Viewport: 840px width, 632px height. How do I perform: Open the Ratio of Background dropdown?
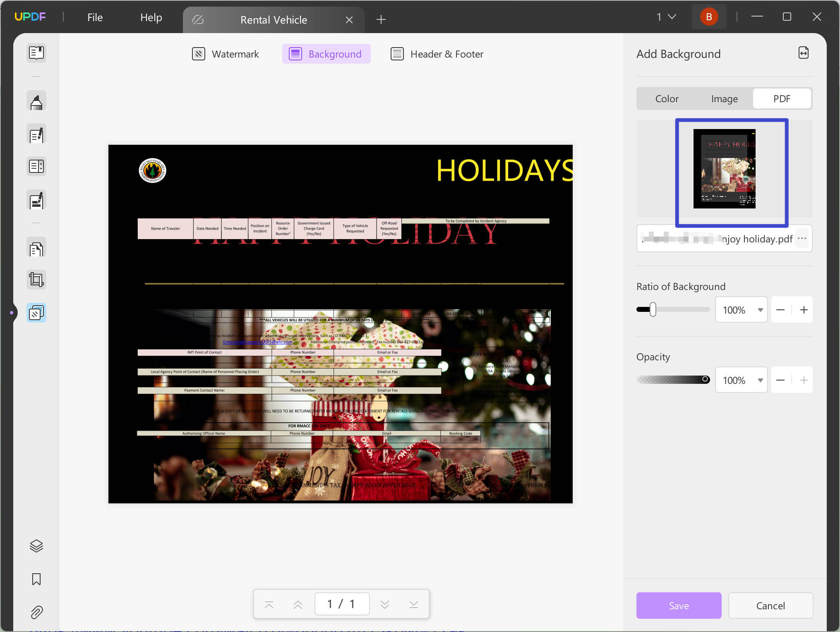pos(760,309)
